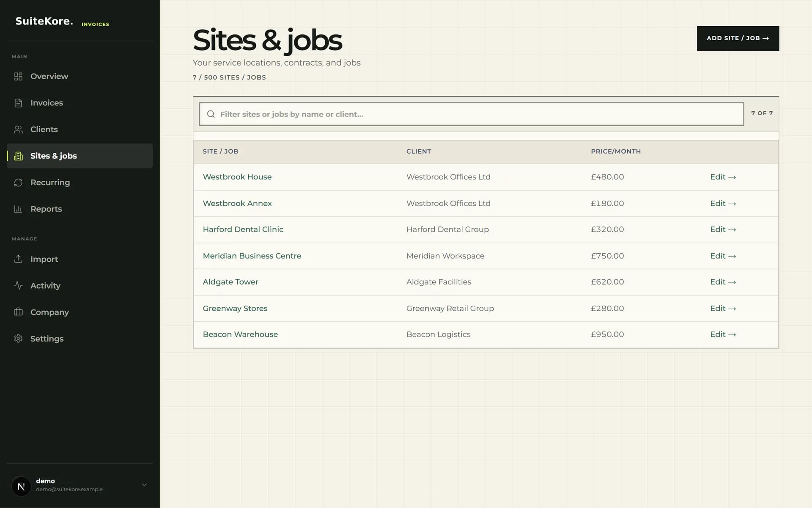The width and height of the screenshot is (812, 508).
Task: Open the Aldgate Tower site link
Action: click(230, 282)
